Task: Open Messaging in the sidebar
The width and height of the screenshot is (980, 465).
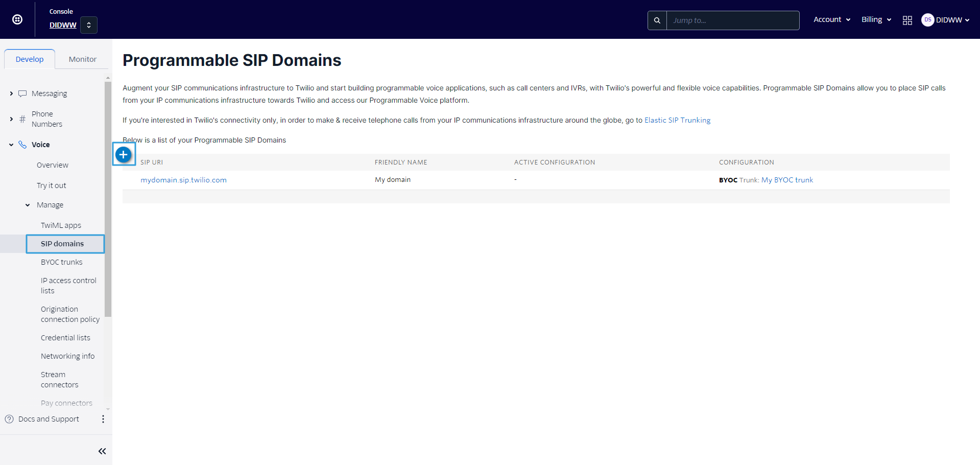Action: coord(49,94)
